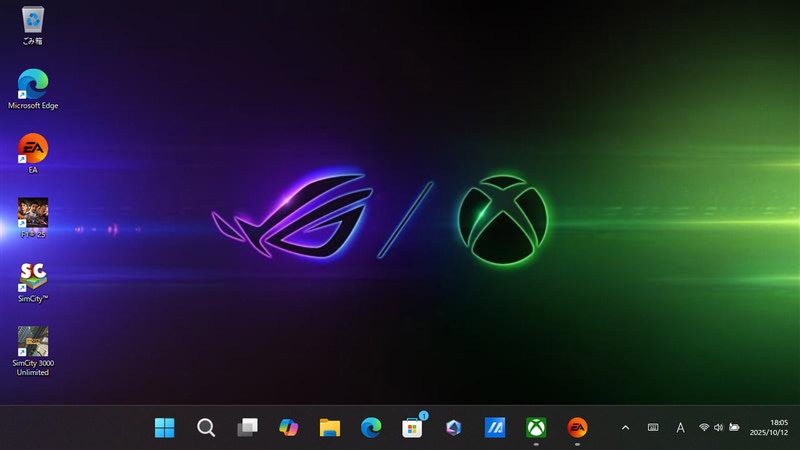Open taskbar Search magnifier
800x450 pixels.
tap(206, 428)
